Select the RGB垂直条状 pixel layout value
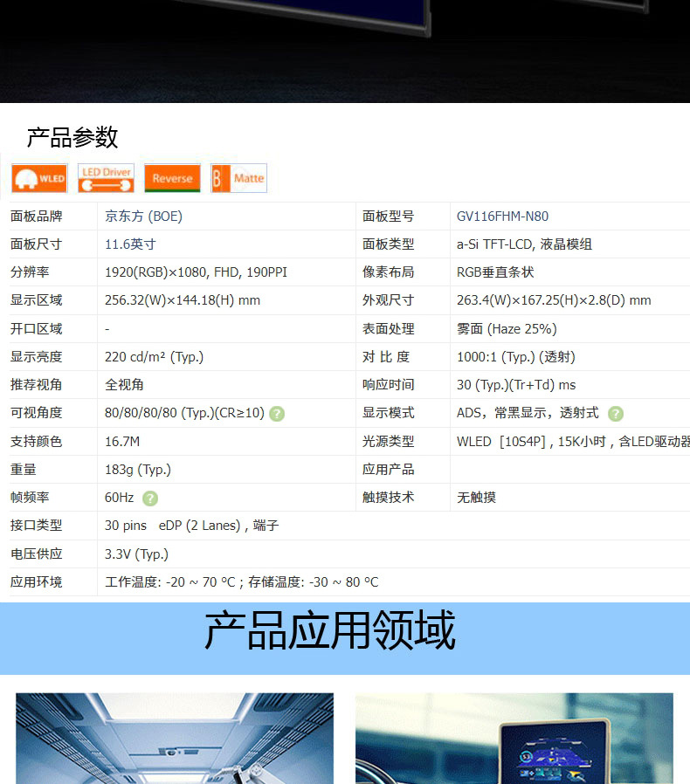This screenshot has width=690, height=784. [495, 272]
